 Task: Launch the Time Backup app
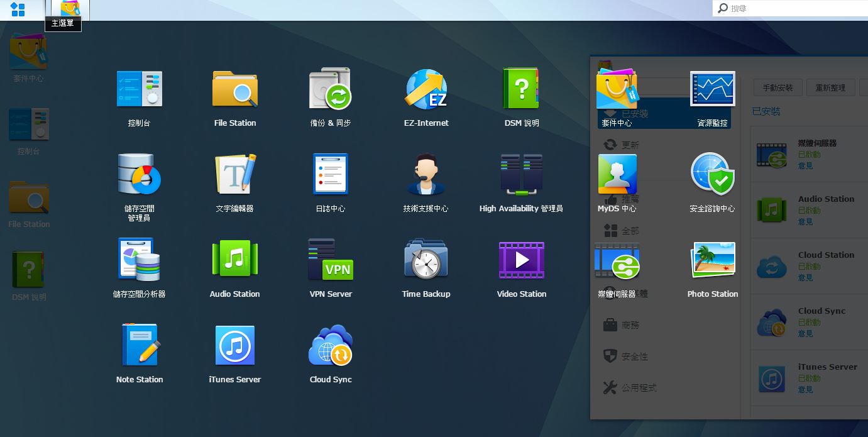pos(426,268)
